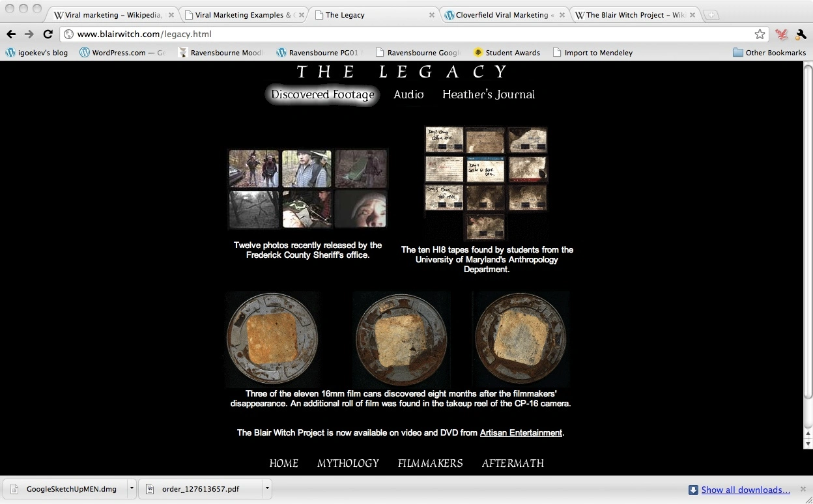The width and height of the screenshot is (813, 504).
Task: Open the Heather's Journal section
Action: point(488,94)
